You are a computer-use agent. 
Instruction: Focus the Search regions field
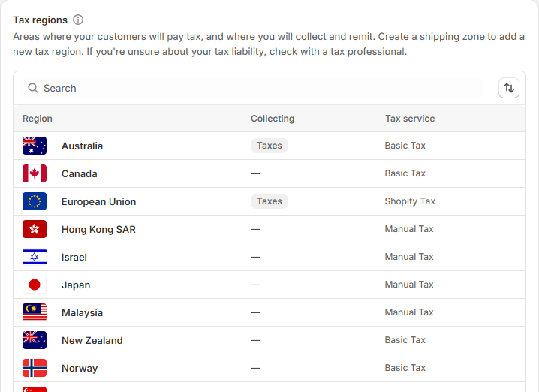[x=251, y=88]
